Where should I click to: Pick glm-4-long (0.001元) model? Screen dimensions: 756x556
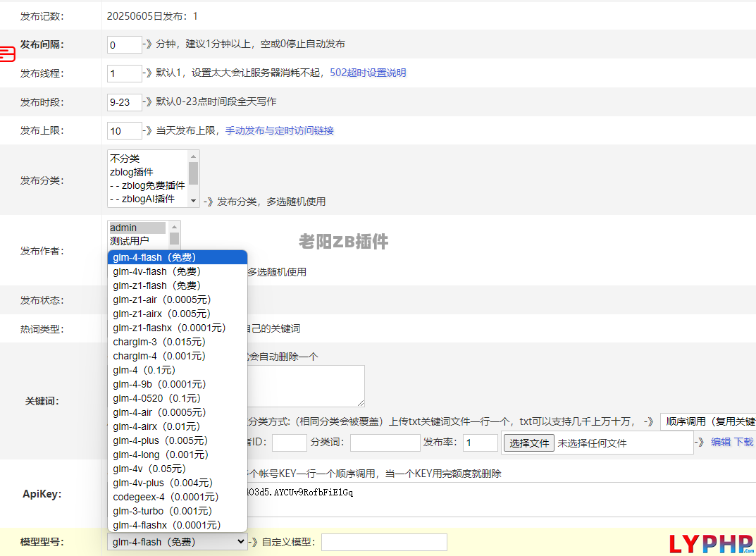(x=178, y=455)
